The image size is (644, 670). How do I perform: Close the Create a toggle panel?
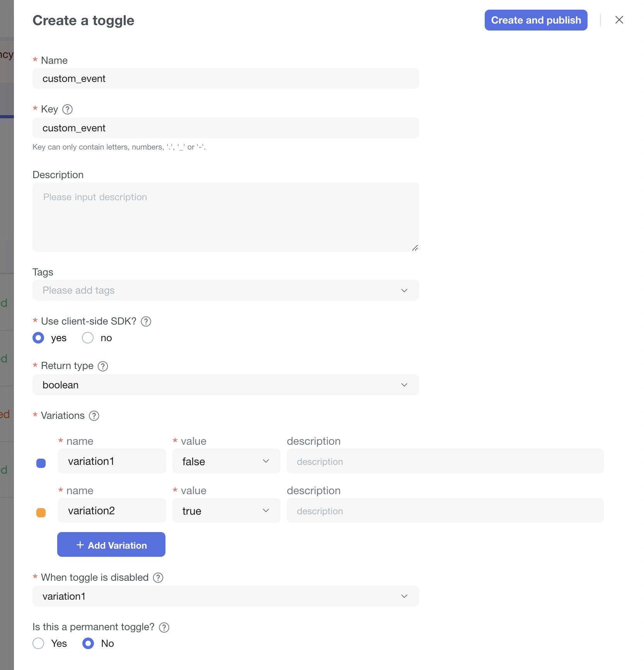point(619,20)
